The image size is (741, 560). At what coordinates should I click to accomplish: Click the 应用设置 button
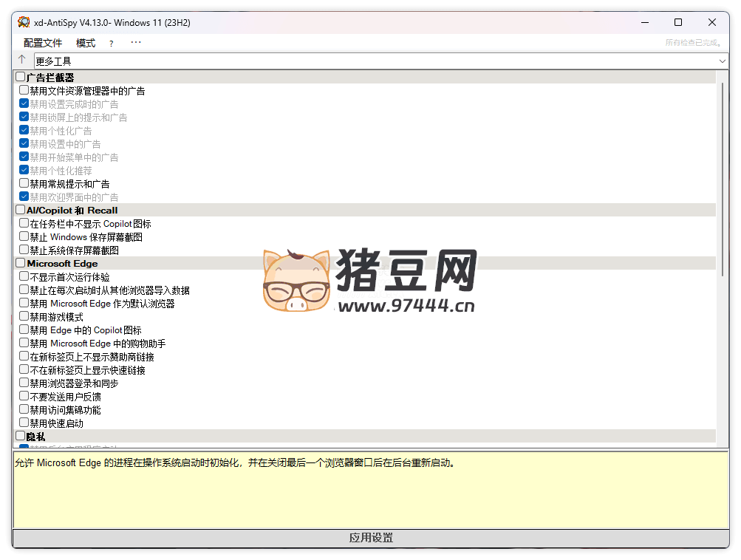click(x=371, y=538)
